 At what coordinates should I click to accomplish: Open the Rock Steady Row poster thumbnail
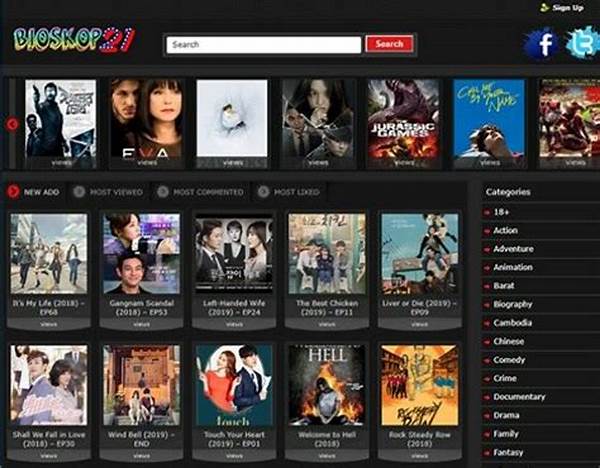point(420,385)
